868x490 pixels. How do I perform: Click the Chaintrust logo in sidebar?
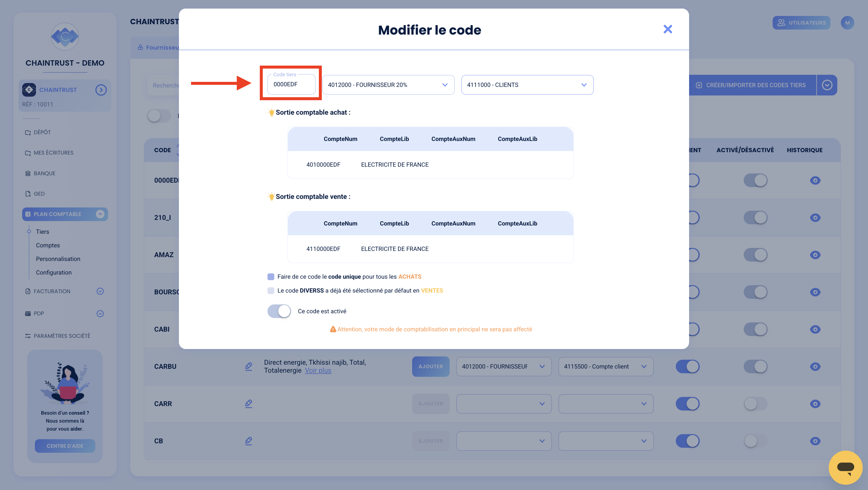[65, 36]
